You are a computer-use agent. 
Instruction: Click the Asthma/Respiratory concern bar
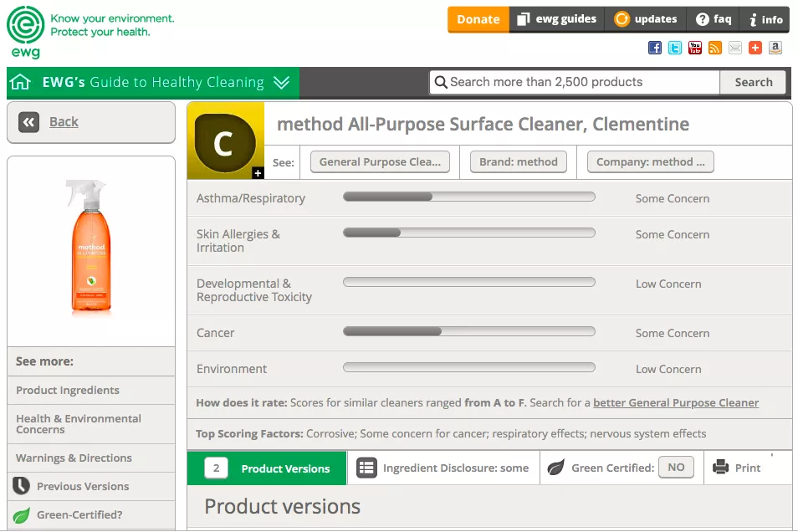click(x=469, y=197)
